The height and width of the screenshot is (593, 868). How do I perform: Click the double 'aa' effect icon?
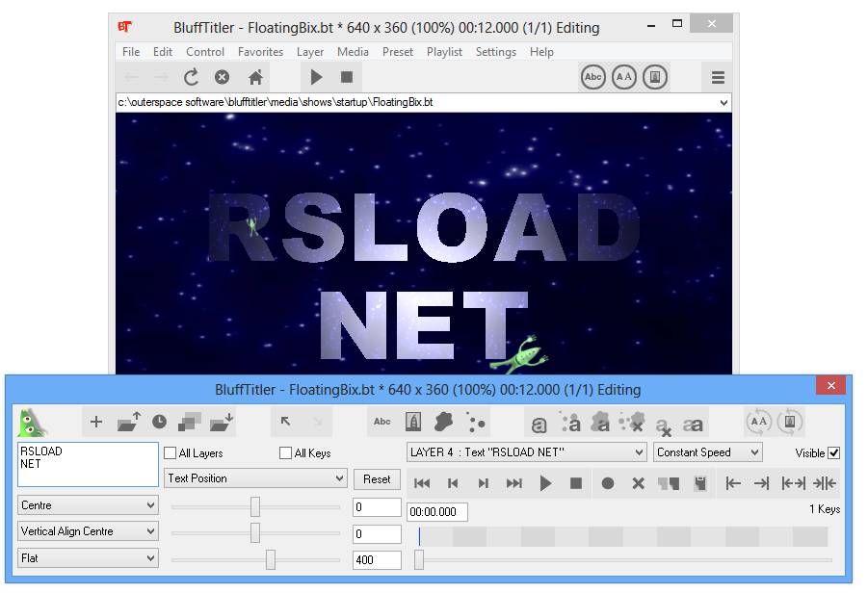[693, 425]
